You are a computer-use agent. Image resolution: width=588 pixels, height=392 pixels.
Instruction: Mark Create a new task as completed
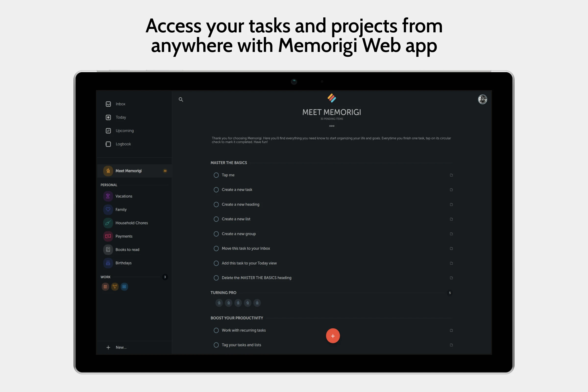pos(216,190)
